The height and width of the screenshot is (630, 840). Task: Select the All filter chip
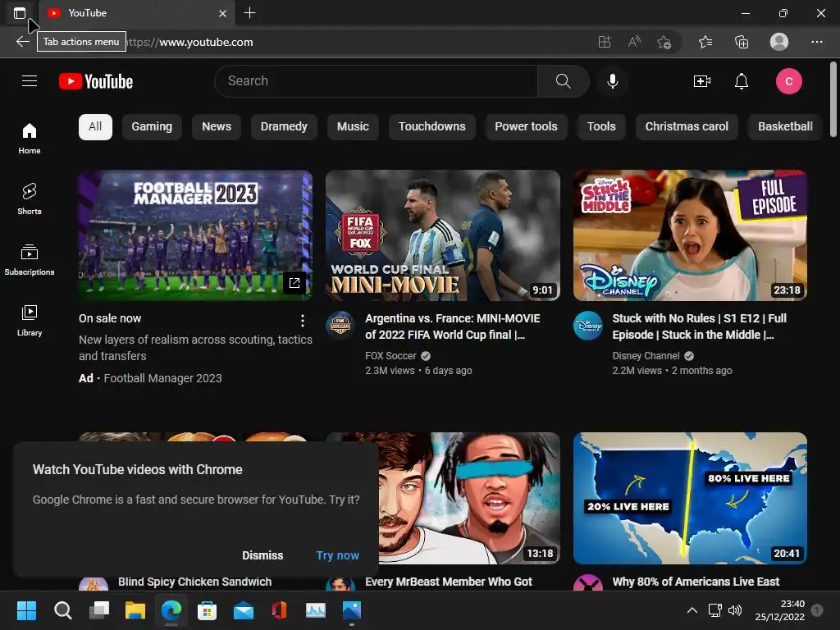point(95,126)
